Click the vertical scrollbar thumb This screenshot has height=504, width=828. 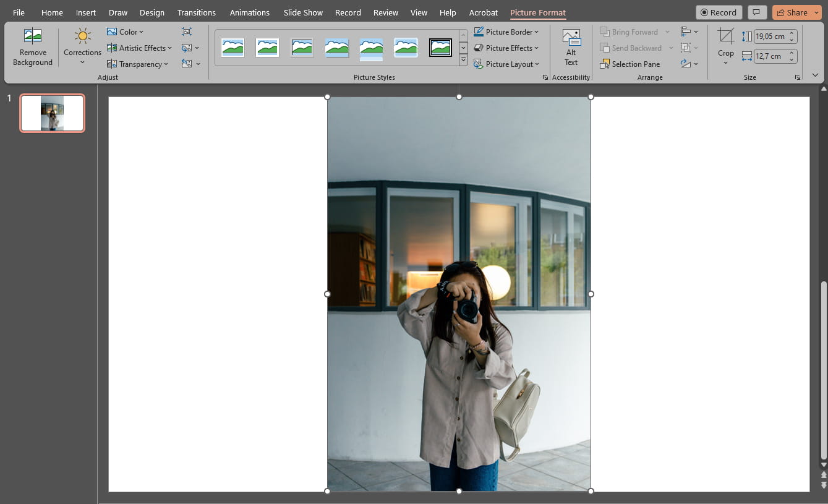[823, 370]
